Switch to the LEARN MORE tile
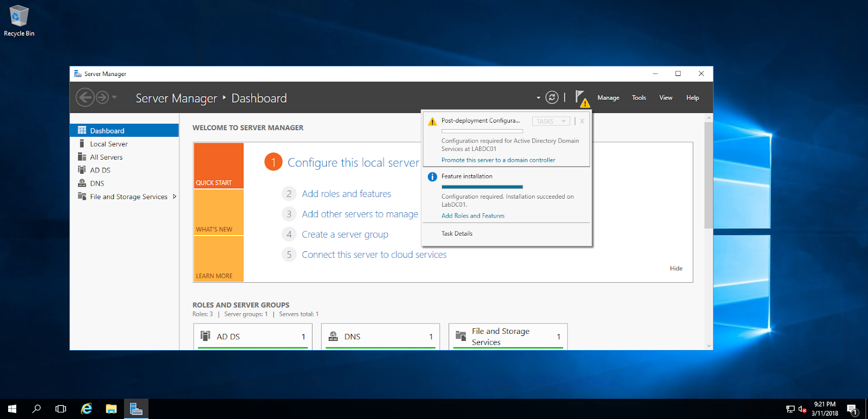 219,259
